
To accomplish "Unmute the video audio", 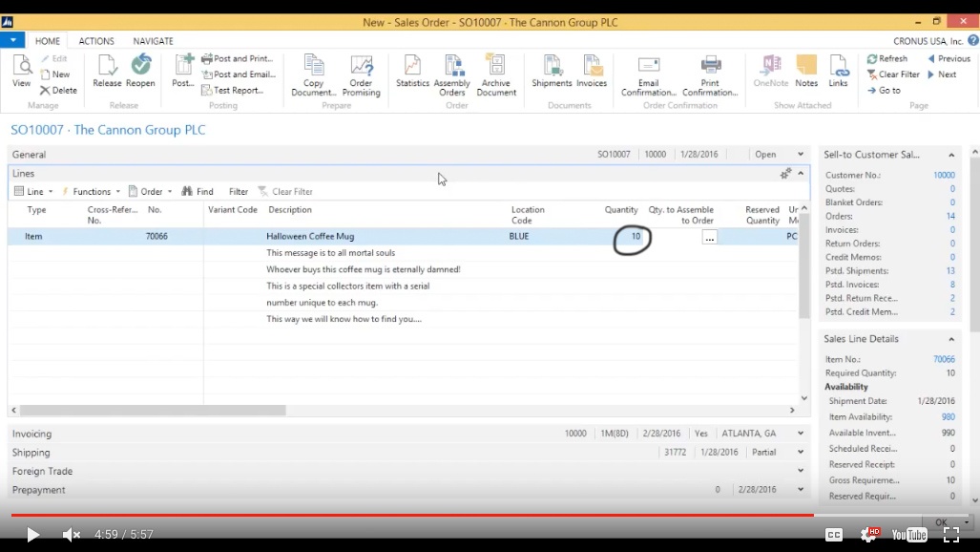I will 71,535.
